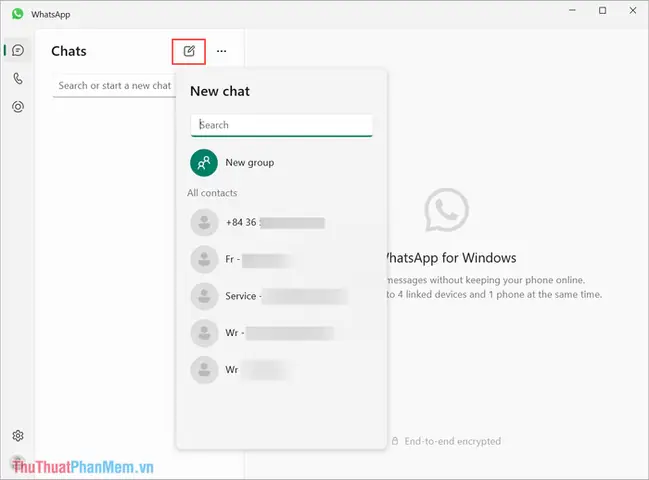Image resolution: width=649 pixels, height=480 pixels.
Task: Close the WhatsApp window
Action: (633, 10)
